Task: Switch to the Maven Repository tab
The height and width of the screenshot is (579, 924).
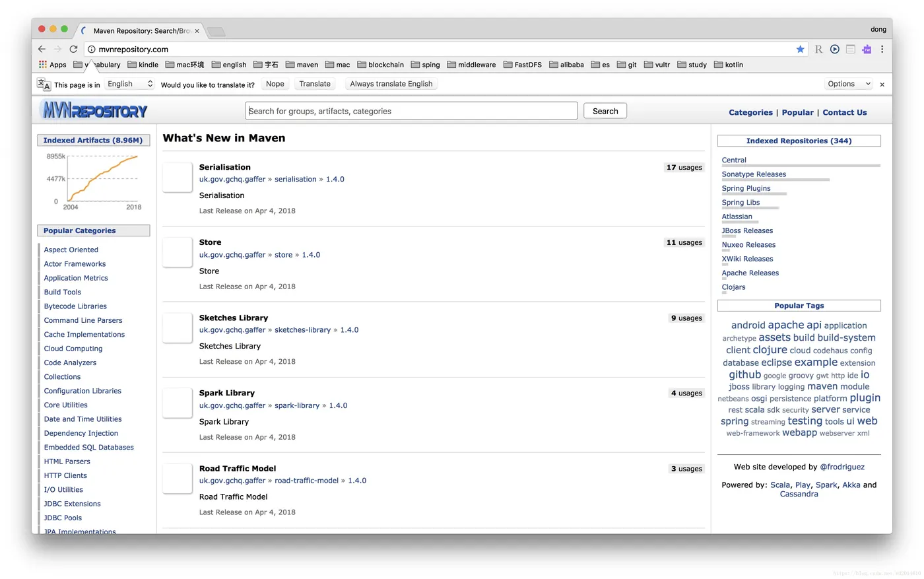Action: click(x=141, y=31)
